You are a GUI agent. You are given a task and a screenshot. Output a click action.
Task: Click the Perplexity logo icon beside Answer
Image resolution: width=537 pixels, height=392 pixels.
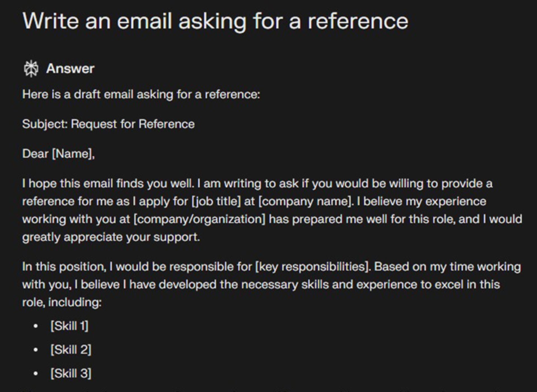[31, 68]
